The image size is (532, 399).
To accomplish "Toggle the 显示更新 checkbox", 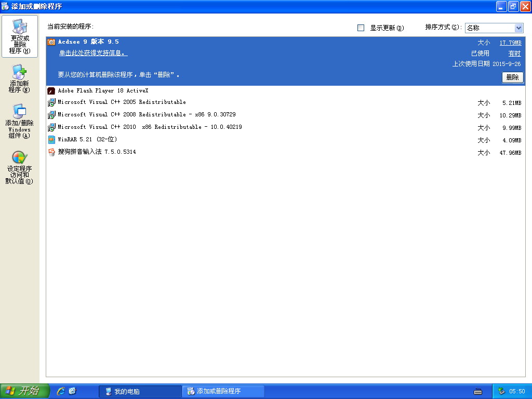I will point(361,28).
